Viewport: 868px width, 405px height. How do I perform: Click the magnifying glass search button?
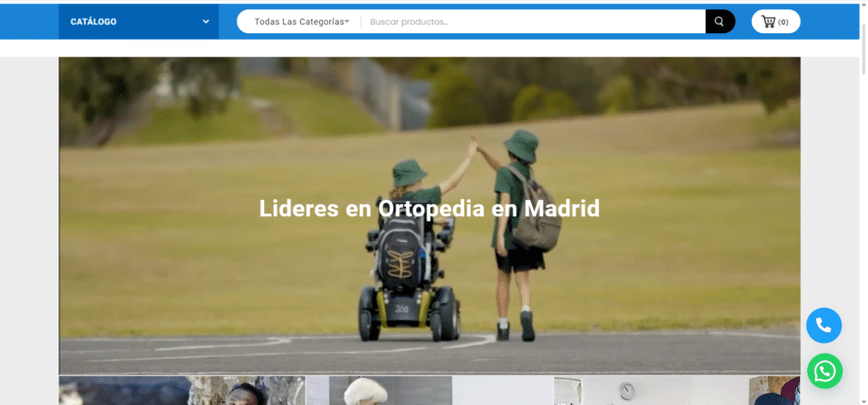pos(720,22)
